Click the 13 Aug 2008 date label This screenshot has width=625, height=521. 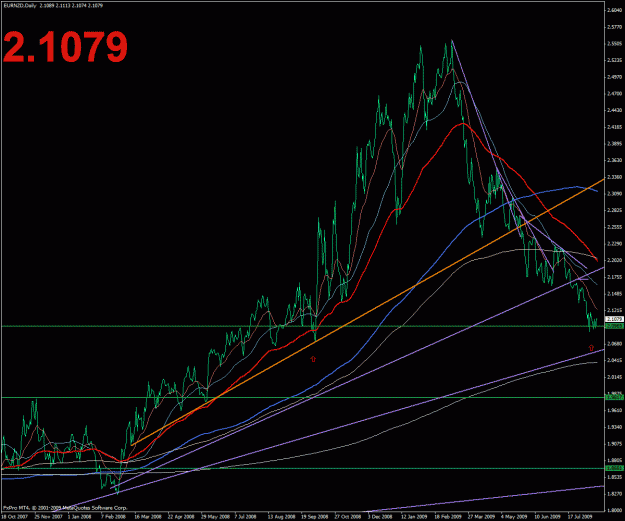[281, 517]
